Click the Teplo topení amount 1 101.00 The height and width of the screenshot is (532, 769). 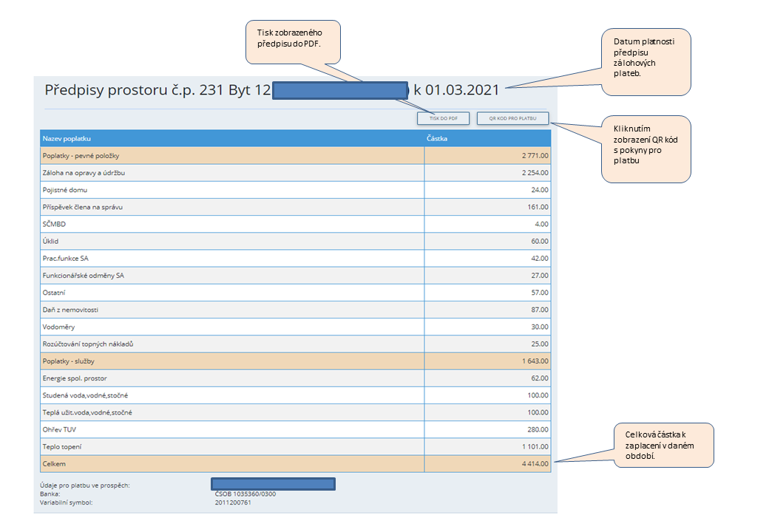pyautogui.click(x=532, y=446)
